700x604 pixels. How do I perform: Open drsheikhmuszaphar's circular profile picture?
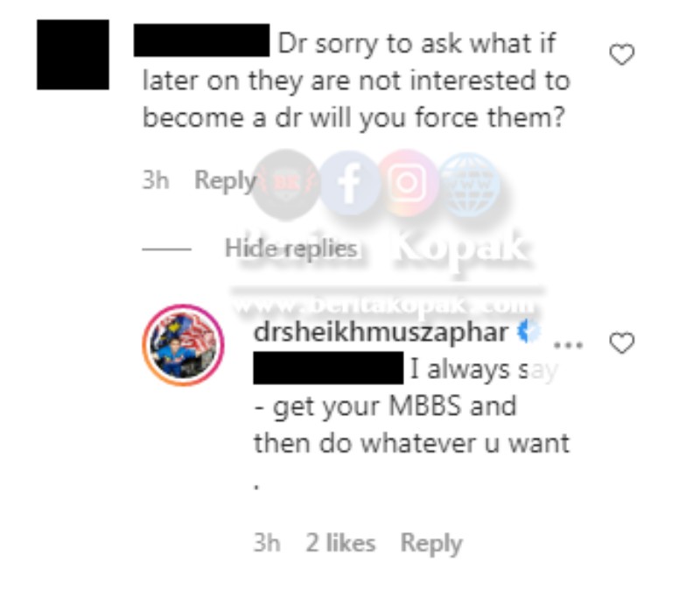[184, 345]
